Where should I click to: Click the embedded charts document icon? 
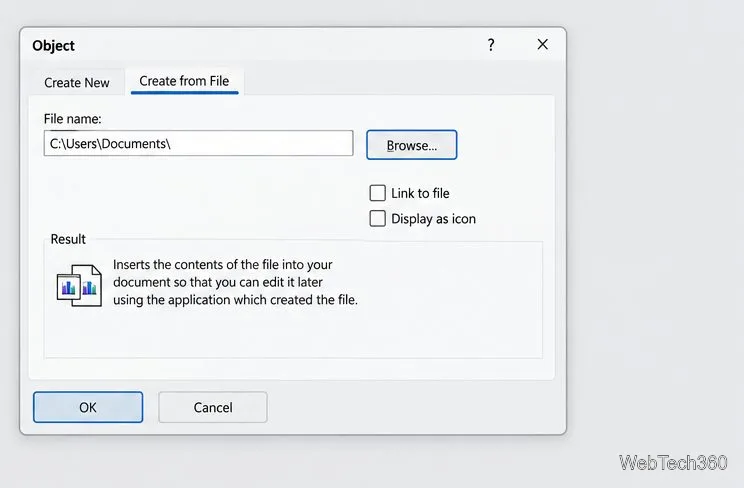tap(79, 285)
